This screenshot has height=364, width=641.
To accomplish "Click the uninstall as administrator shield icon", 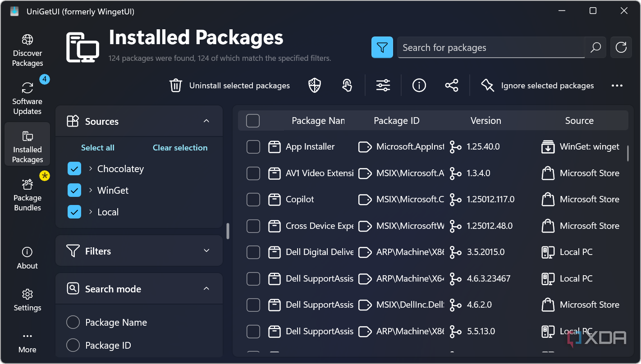I will click(315, 85).
